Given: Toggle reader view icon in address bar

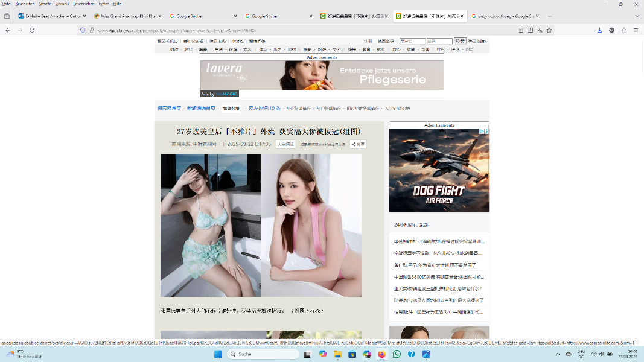Looking at the screenshot, I should point(521,30).
